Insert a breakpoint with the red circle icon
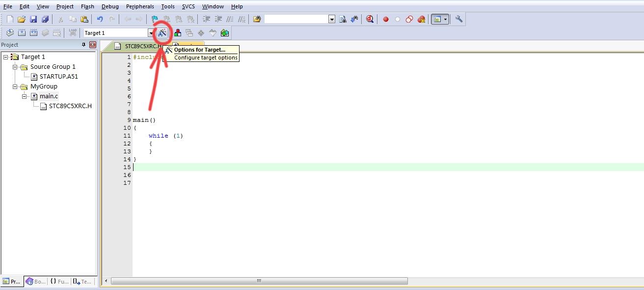644x290 pixels. 386,19
